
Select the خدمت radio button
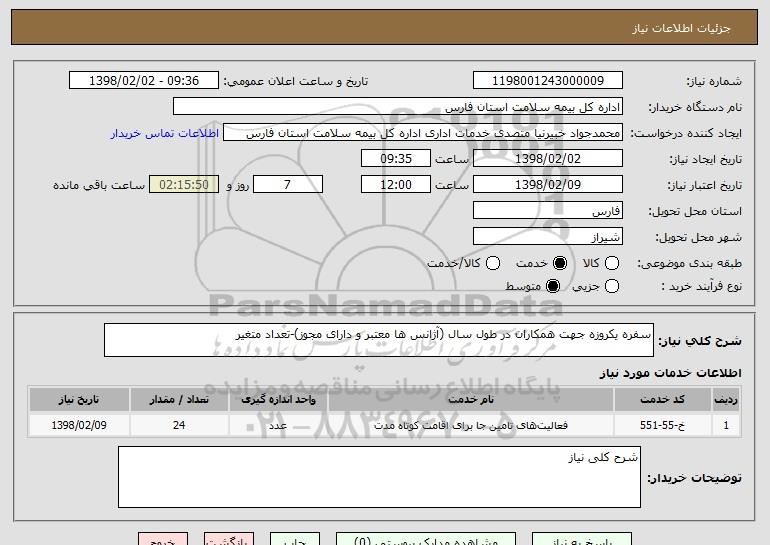click(x=560, y=263)
